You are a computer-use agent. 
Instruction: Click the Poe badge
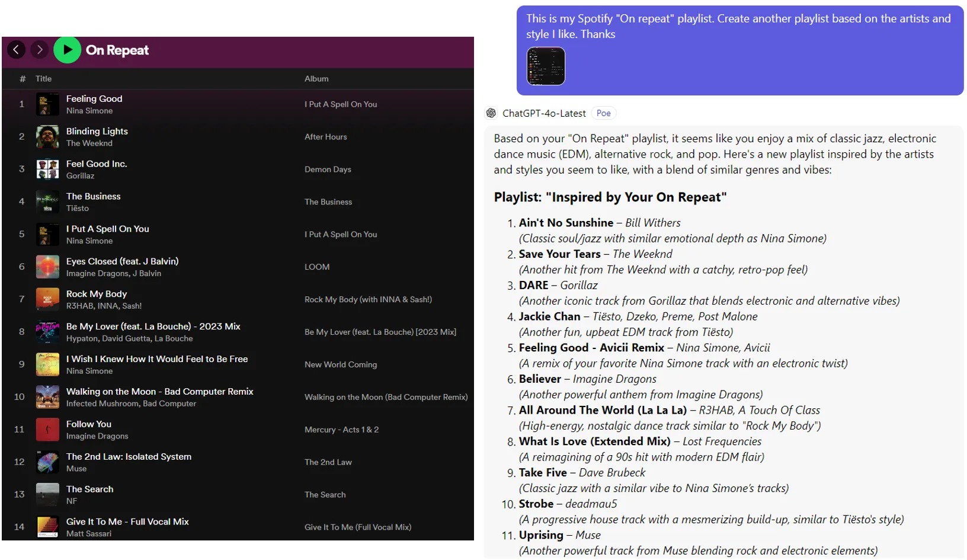click(x=604, y=113)
